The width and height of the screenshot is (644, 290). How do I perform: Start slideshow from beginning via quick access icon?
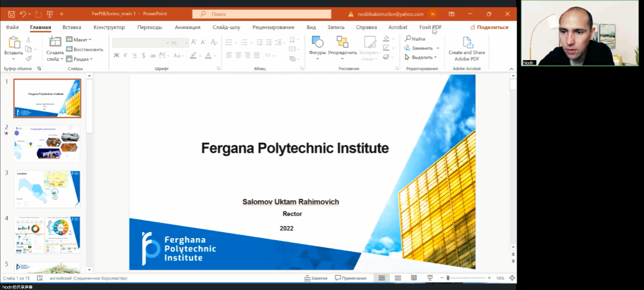coord(50,14)
